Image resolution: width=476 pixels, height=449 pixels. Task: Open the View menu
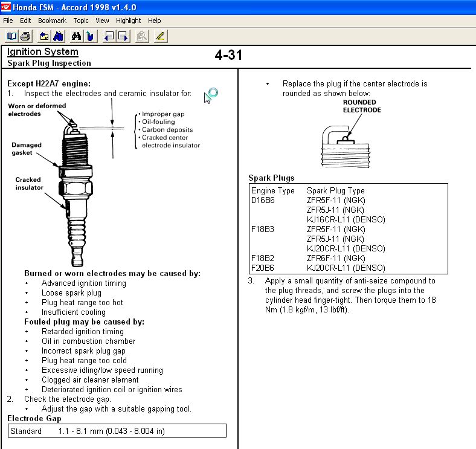coord(102,21)
